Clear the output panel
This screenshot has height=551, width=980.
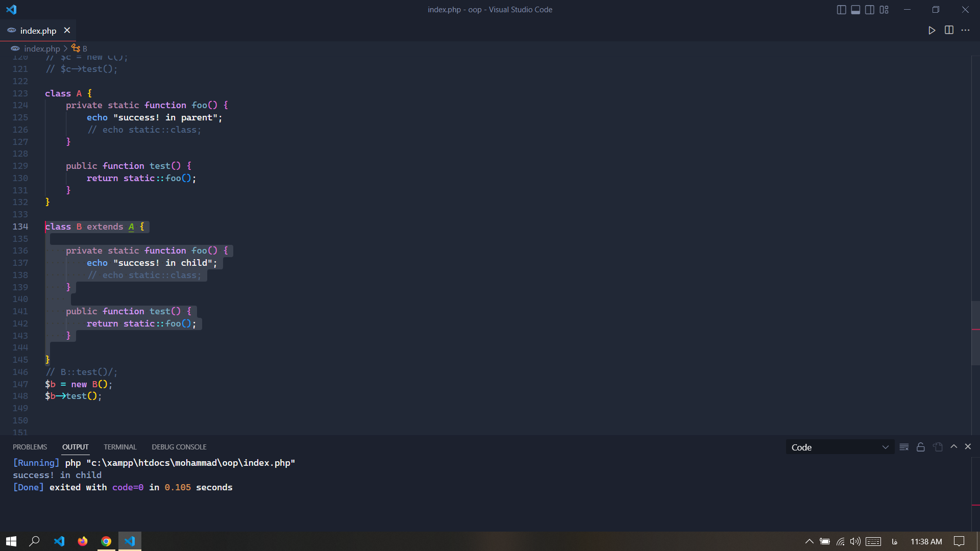tap(904, 447)
